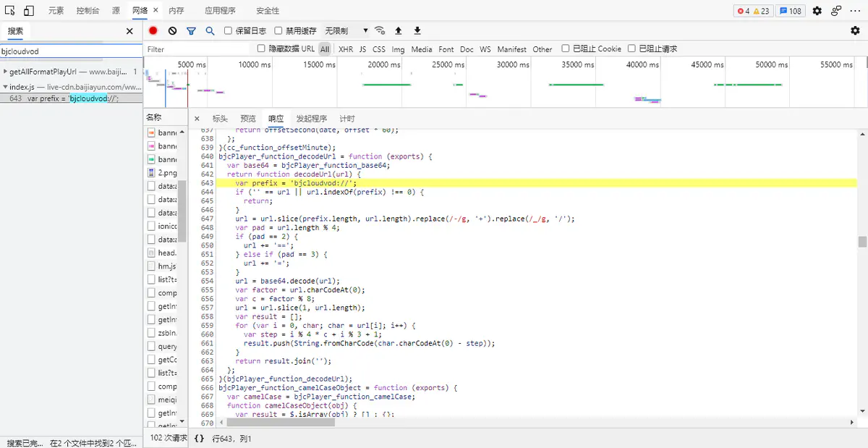Switch to the 控制台 tab

click(88, 11)
